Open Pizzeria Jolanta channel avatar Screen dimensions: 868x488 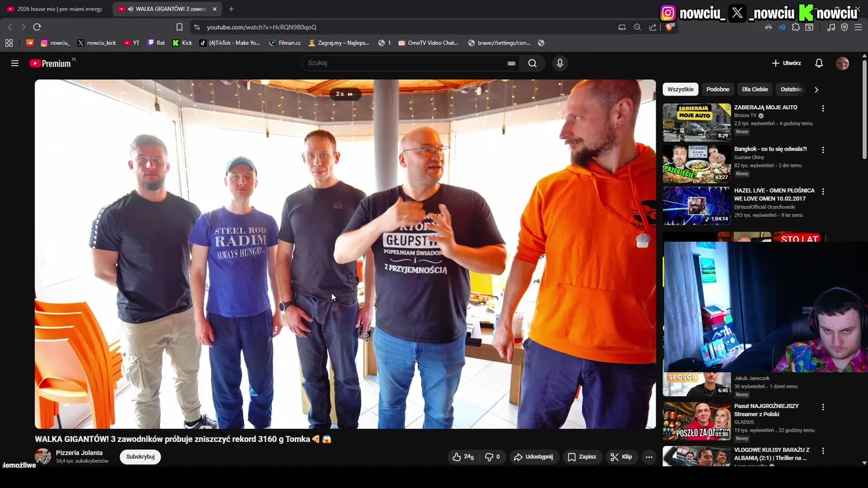tap(43, 456)
